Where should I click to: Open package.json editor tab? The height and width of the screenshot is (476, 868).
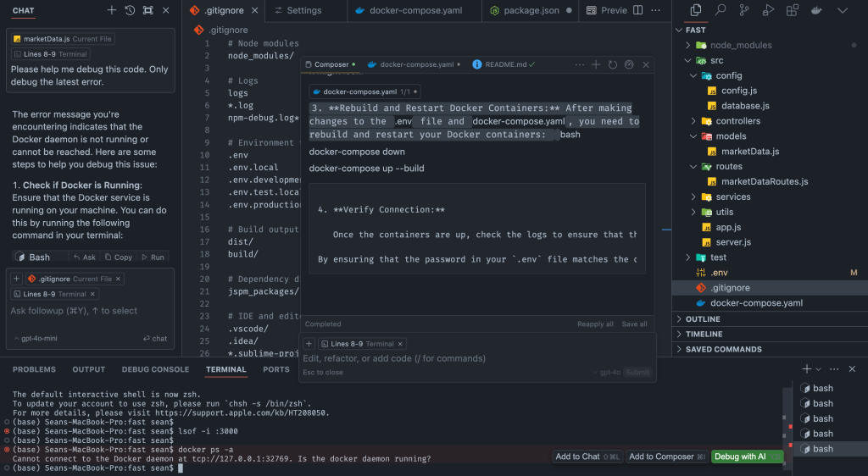tap(531, 10)
